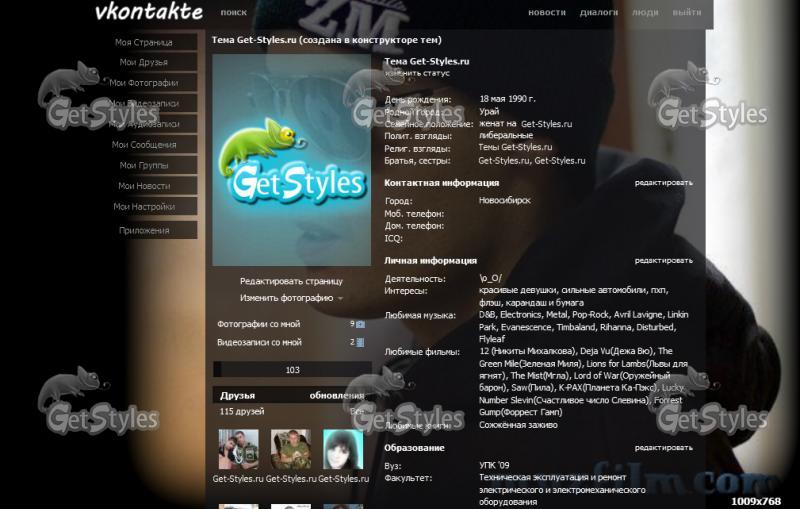Viewport: 800px width, 509px height.
Task: Go to Мои Друзья in the sidebar
Action: tap(143, 62)
